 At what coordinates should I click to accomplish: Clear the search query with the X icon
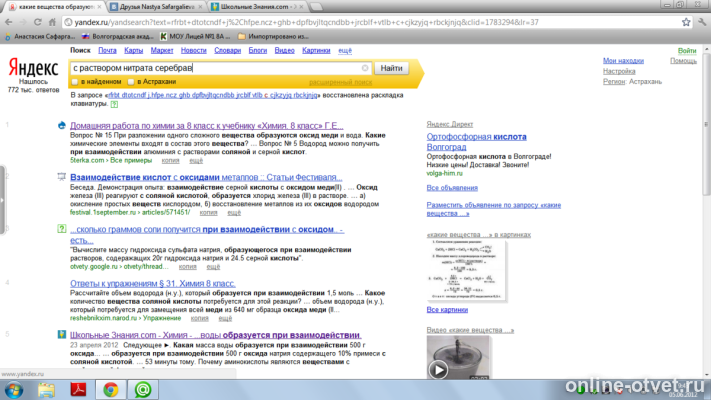(365, 68)
